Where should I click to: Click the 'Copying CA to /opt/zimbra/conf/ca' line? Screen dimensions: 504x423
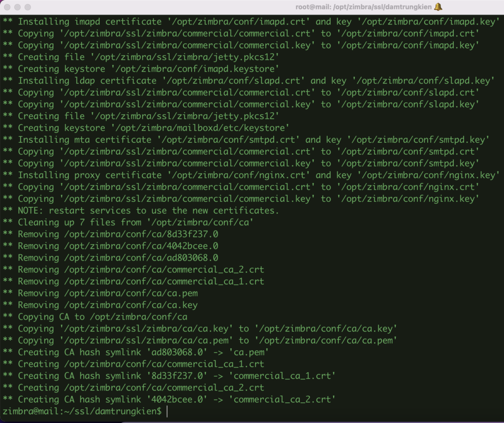(95, 317)
